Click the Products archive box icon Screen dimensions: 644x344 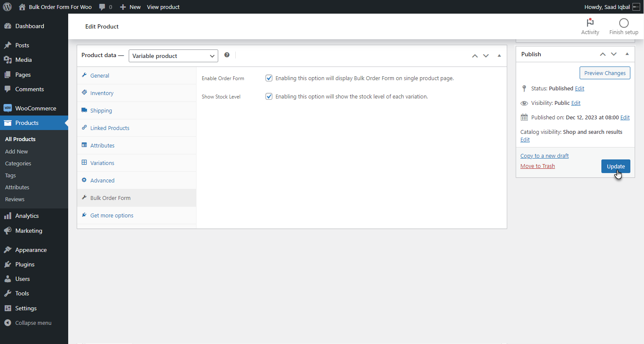click(8, 123)
